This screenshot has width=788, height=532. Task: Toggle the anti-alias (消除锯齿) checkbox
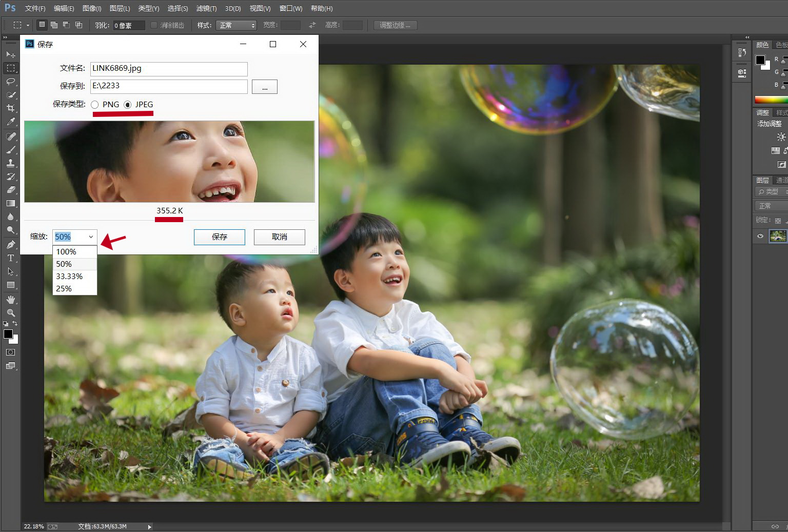(153, 25)
